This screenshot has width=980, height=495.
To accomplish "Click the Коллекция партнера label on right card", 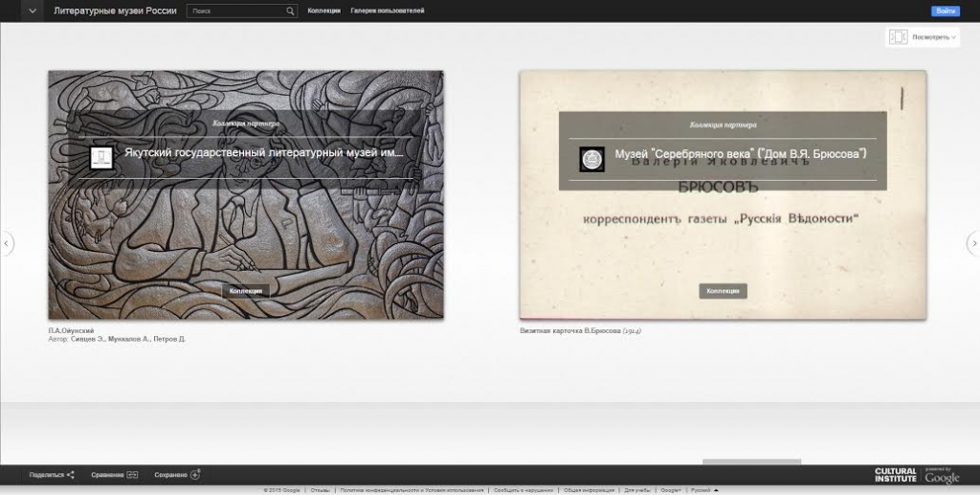I will click(724, 125).
